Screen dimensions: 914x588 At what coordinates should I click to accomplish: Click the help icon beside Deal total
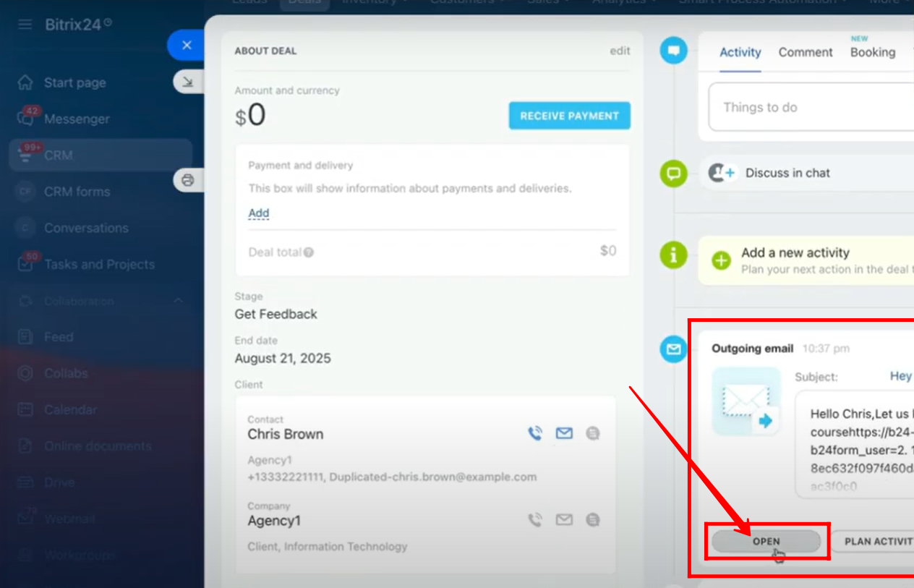pyautogui.click(x=309, y=252)
